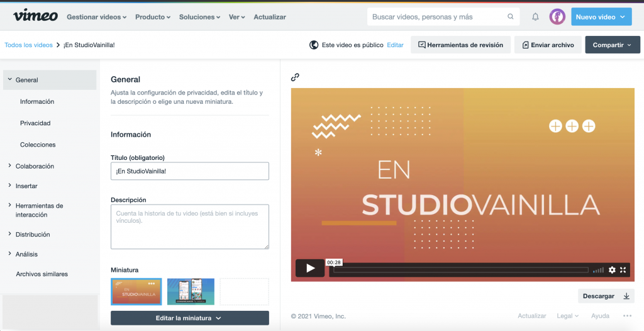The width and height of the screenshot is (644, 331).
Task: Select Colecciones in the sidebar
Action: [x=38, y=145]
